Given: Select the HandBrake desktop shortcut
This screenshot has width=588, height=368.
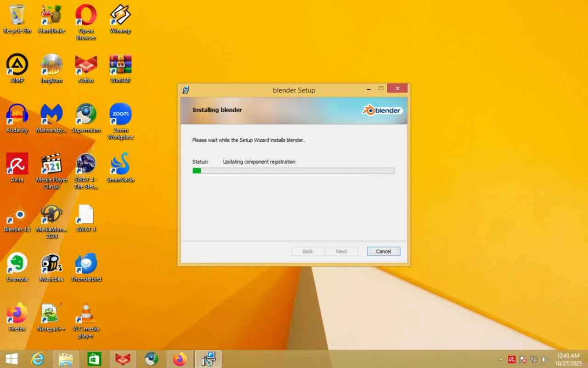Looking at the screenshot, I should click(x=51, y=19).
